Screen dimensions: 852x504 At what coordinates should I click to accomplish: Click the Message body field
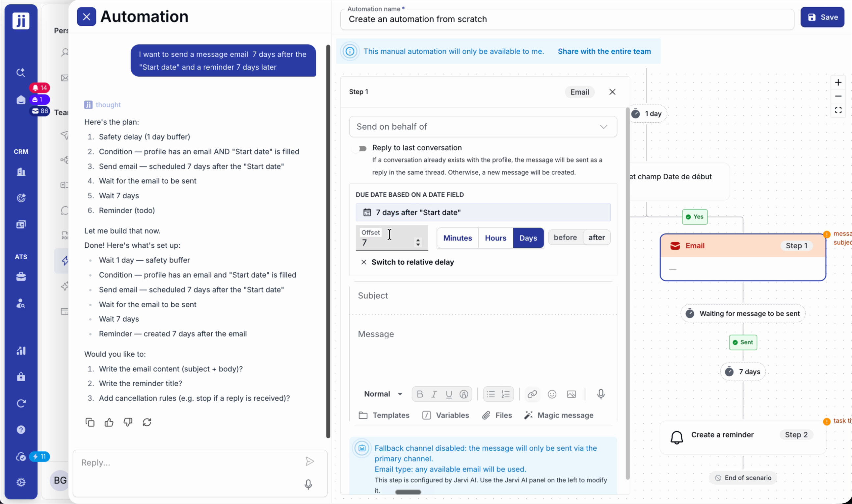[x=483, y=350]
